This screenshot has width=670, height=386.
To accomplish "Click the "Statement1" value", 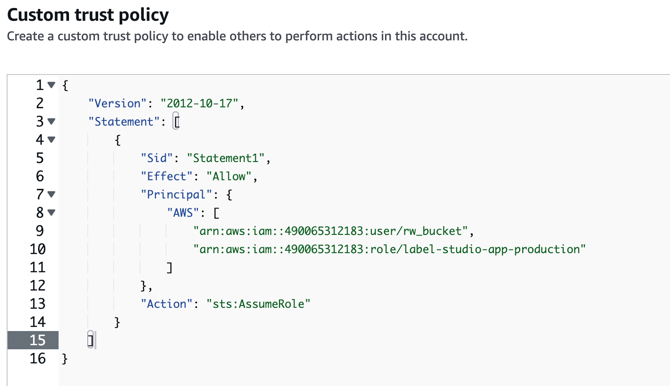I will point(226,158).
